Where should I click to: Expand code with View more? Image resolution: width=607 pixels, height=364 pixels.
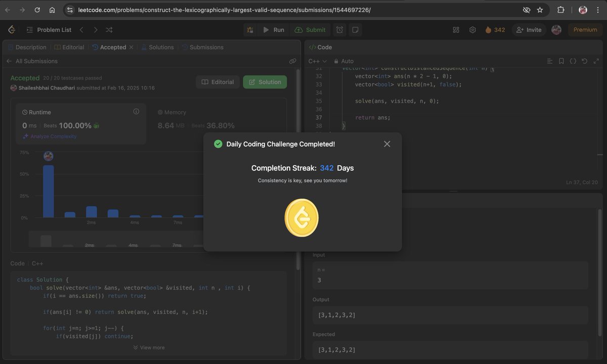tap(149, 347)
